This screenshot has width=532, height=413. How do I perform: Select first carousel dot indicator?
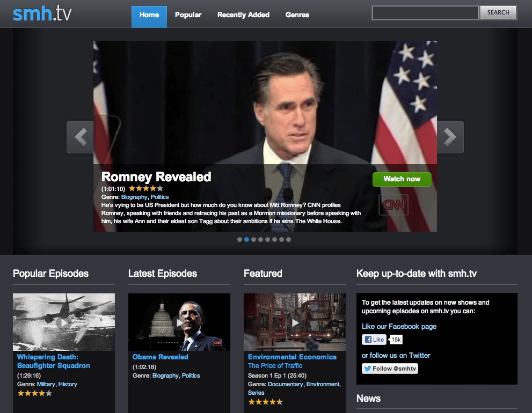coord(239,239)
